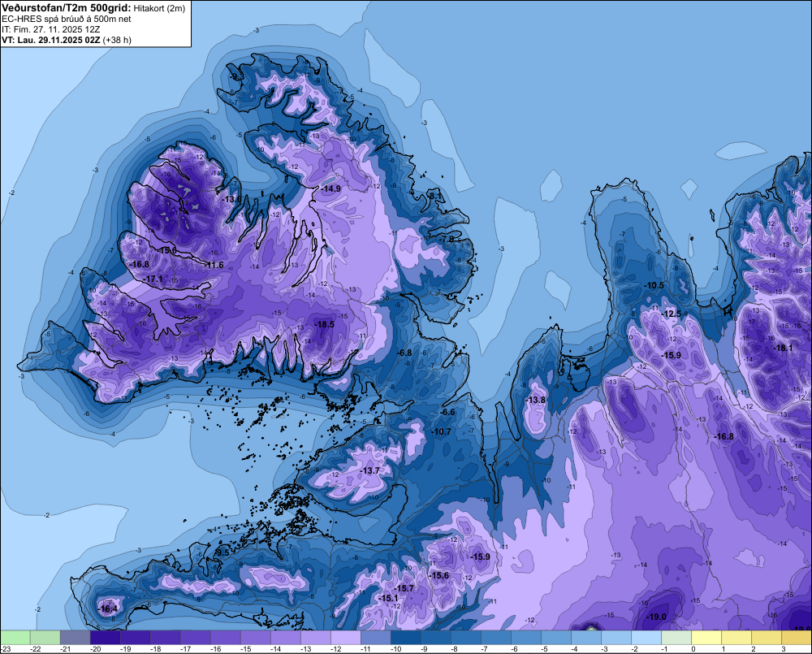Click the pale whitish-green legend swatch above -1
Viewport: 812px width, 654px height.
[676, 638]
